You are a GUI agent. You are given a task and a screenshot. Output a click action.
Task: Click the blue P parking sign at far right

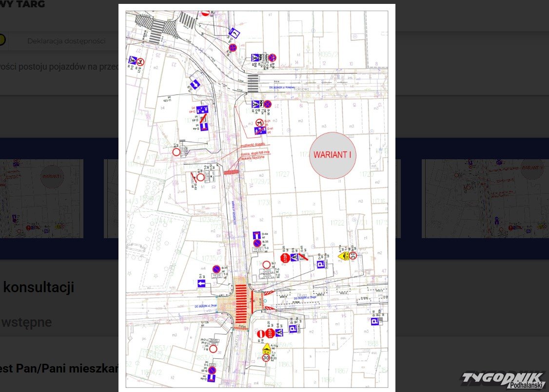point(375,322)
